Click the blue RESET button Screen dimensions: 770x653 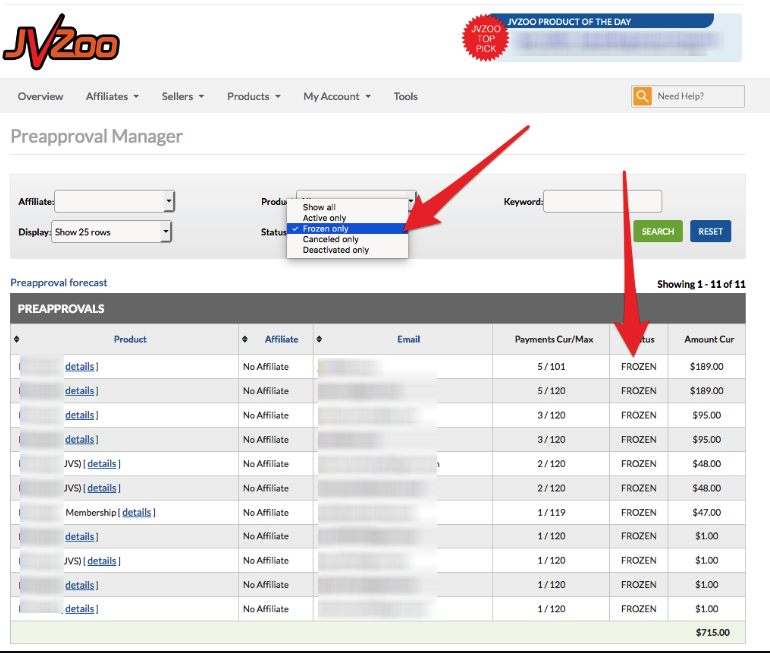(x=711, y=231)
